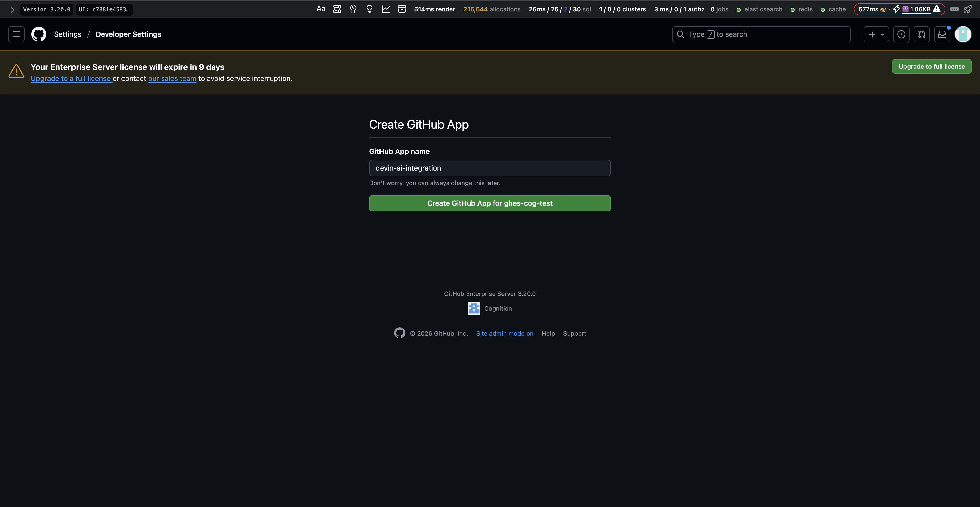Click the GitHub App name input field
This screenshot has height=507, width=980.
[490, 168]
